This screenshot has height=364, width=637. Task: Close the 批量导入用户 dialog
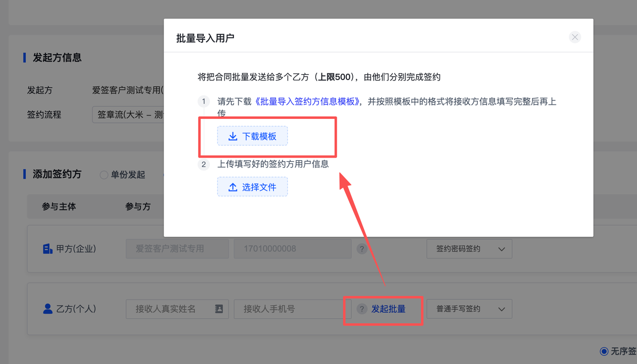tap(575, 37)
